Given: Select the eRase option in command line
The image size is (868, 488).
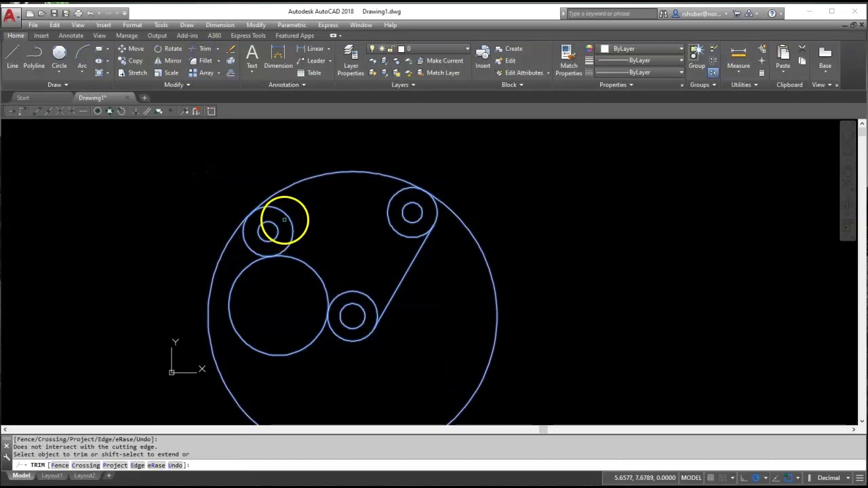Looking at the screenshot, I should click(x=156, y=466).
